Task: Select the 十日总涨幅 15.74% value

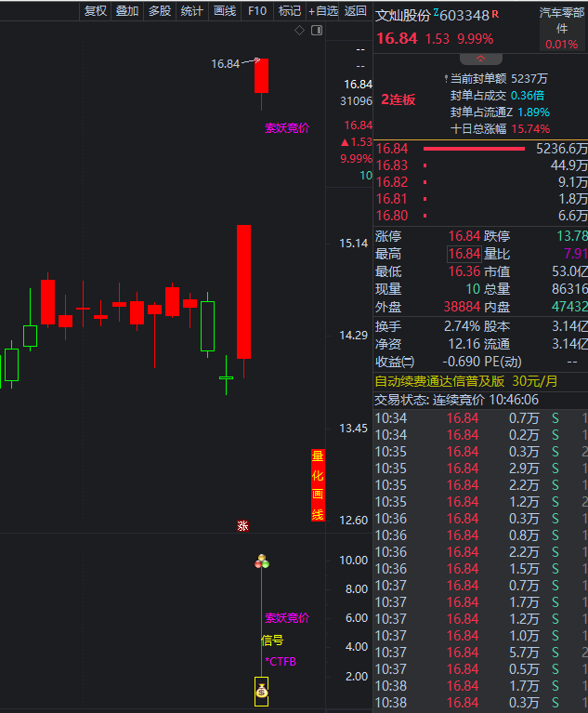Action: point(530,129)
